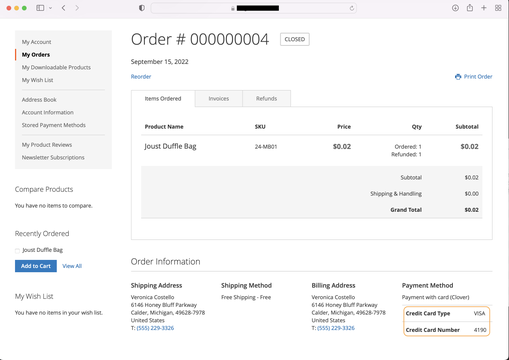Select the Payment with card (Clover) text
The image size is (509, 360).
(436, 297)
